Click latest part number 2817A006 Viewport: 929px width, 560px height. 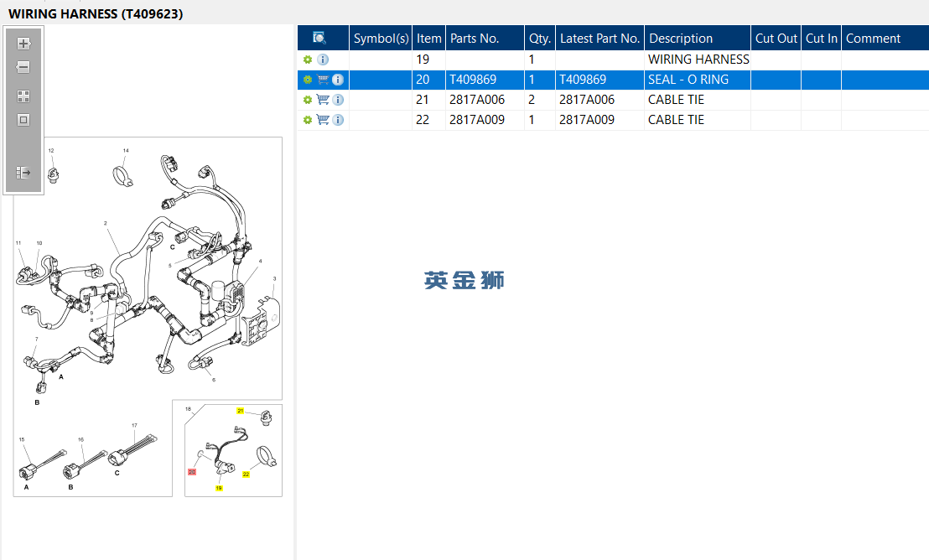point(587,100)
